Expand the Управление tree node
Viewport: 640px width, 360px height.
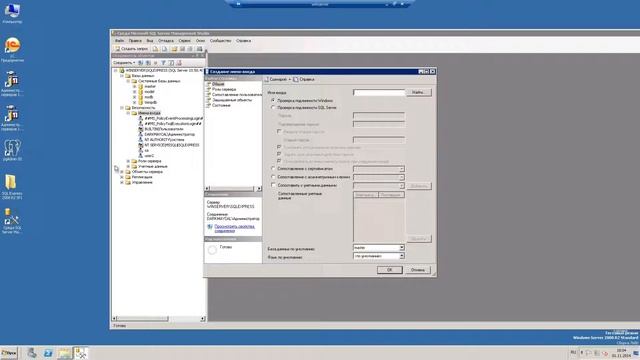[x=122, y=182]
